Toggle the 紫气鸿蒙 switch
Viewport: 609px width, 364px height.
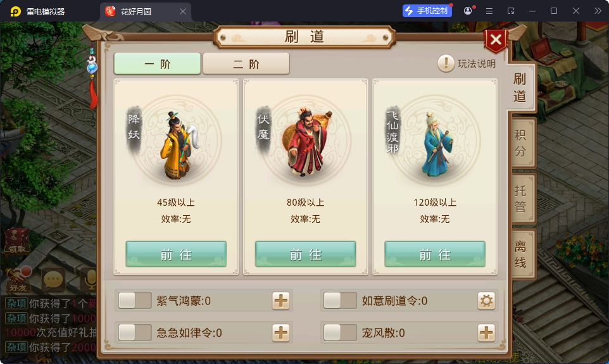coord(135,301)
